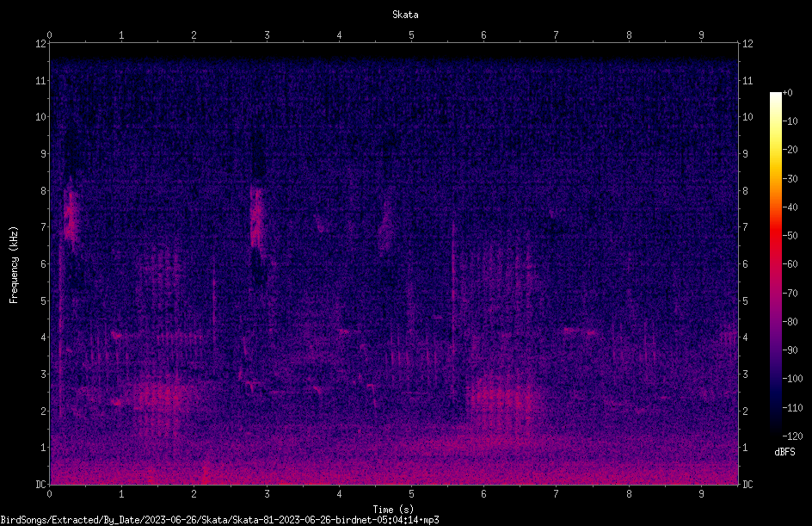
Task: Click the "-60" label on the color scale
Action: (790, 264)
